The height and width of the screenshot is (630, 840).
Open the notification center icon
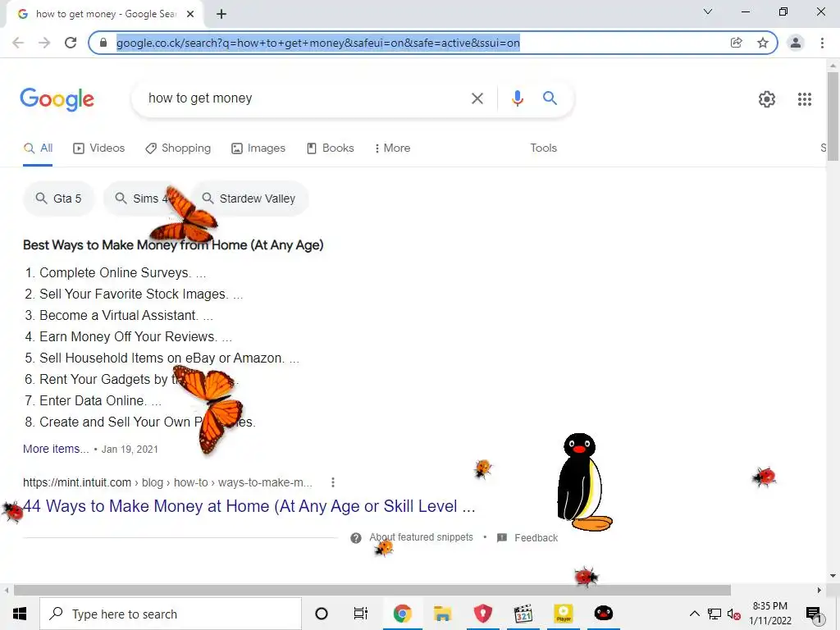pos(813,614)
